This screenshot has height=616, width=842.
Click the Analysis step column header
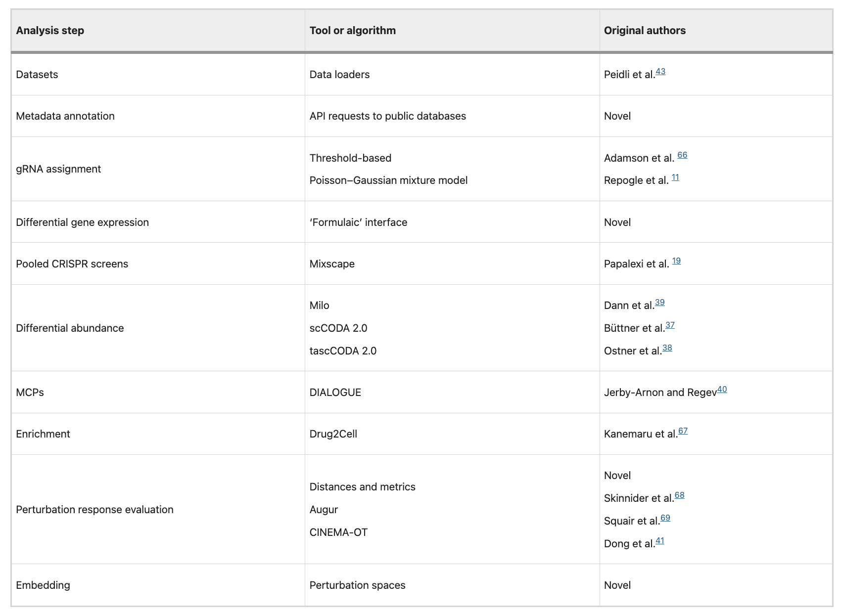tap(50, 31)
